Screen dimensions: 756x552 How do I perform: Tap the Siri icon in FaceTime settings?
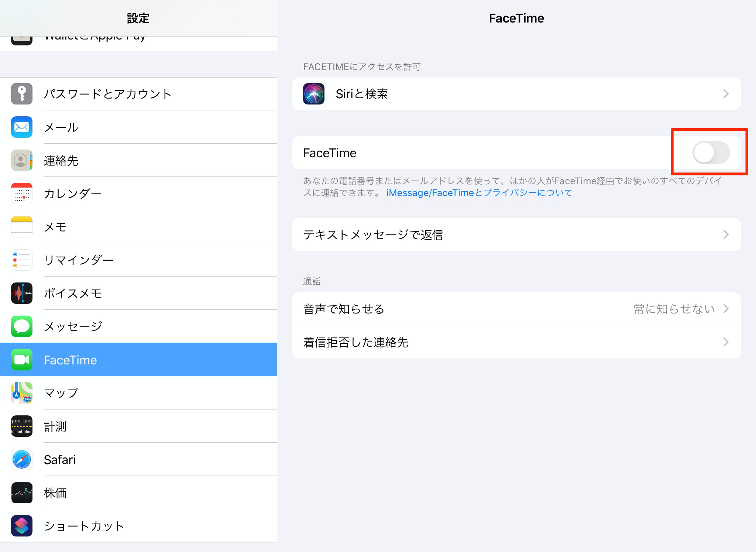(x=314, y=94)
